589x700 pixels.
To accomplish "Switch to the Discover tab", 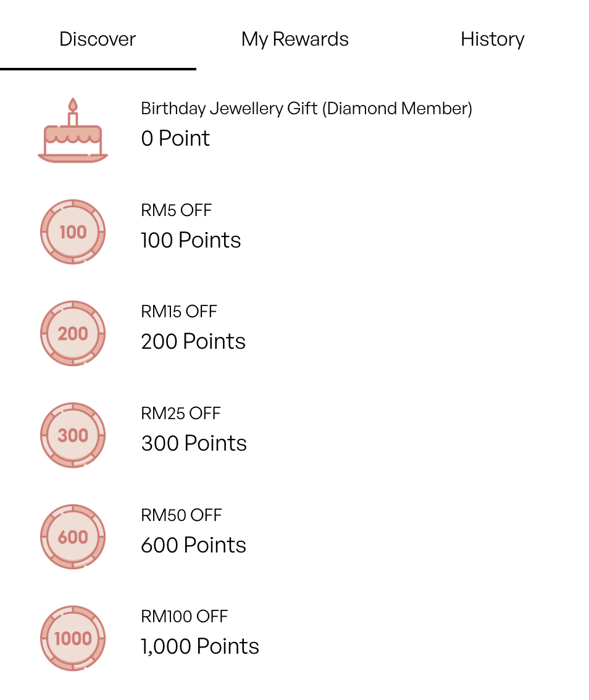I will click(x=98, y=40).
